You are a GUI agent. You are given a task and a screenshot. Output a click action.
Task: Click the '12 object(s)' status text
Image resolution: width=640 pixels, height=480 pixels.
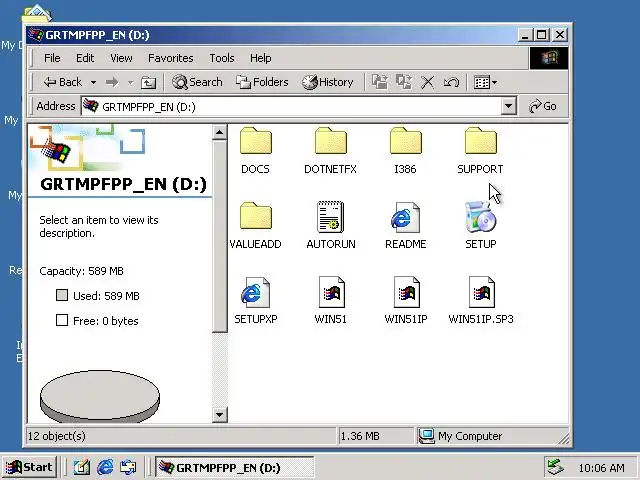pos(57,436)
